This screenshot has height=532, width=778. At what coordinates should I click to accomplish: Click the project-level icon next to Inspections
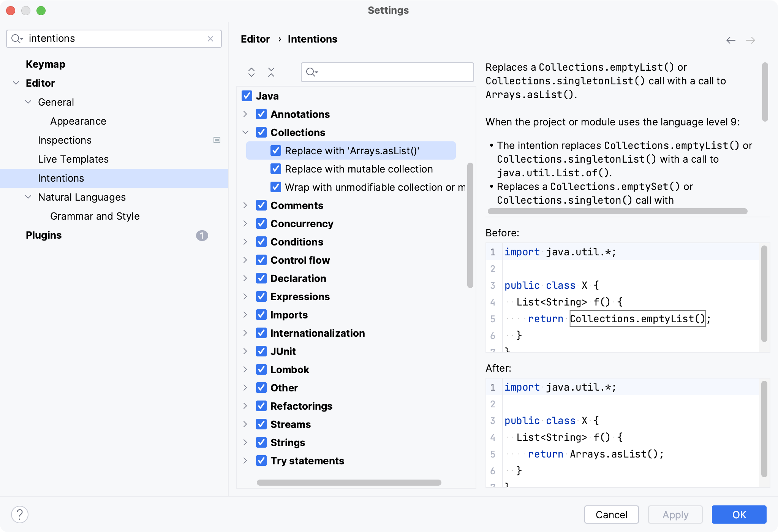pos(217,140)
